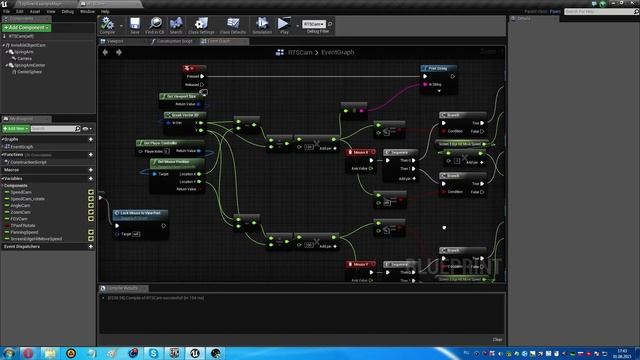The image size is (640, 360).
Task: Add a new event dispatcher with plus
Action: (x=91, y=247)
